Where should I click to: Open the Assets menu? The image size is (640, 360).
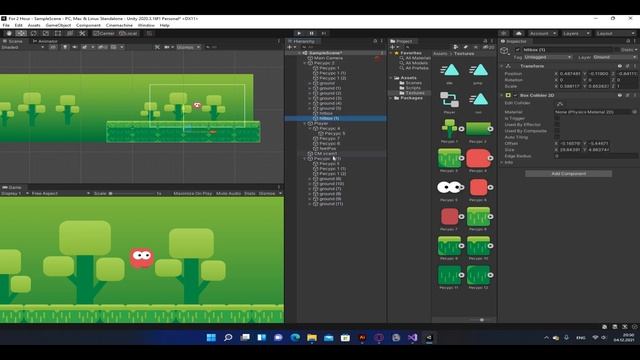[34, 25]
